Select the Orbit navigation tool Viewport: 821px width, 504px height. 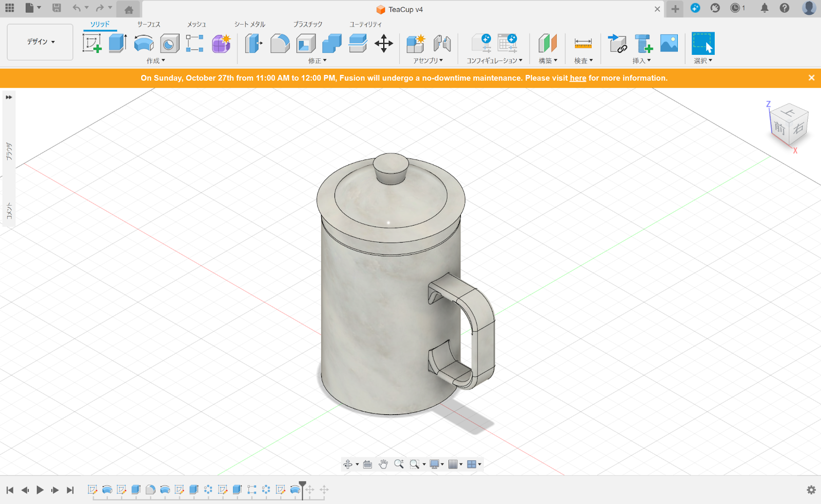(x=348, y=464)
